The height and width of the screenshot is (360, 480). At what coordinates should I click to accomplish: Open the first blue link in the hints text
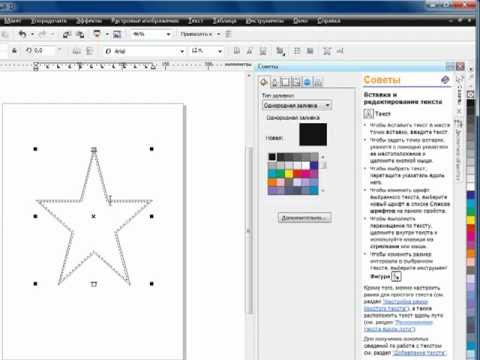[396, 305]
